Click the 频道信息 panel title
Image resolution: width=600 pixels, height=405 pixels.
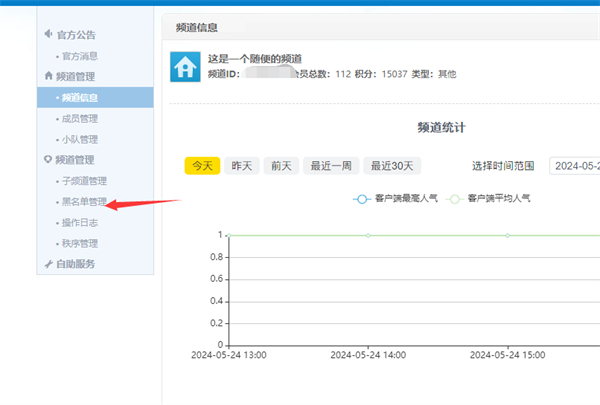pos(197,28)
